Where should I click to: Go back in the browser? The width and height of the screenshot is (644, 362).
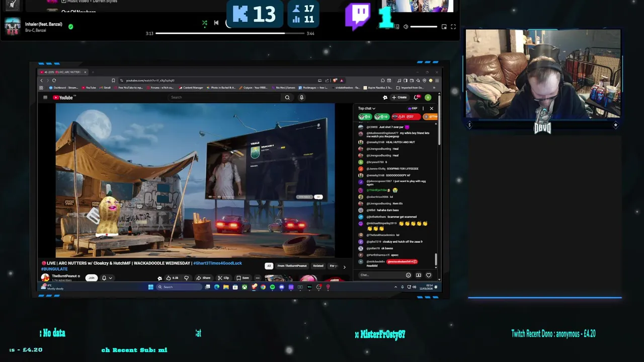(x=42, y=80)
